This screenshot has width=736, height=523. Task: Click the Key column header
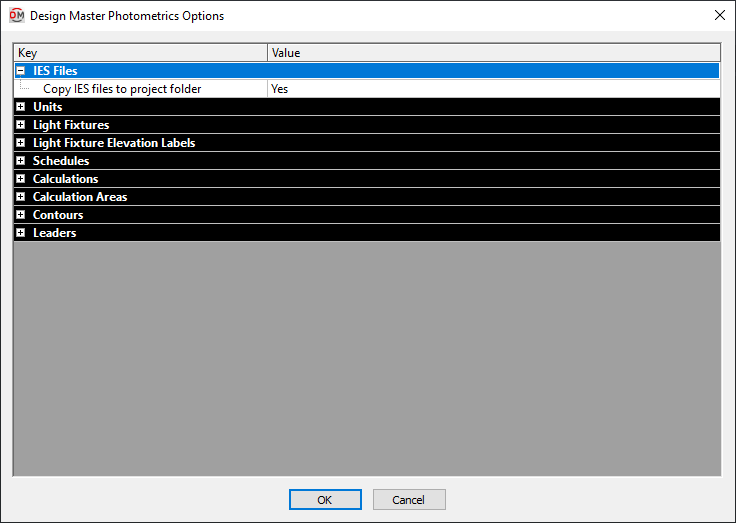(x=140, y=53)
